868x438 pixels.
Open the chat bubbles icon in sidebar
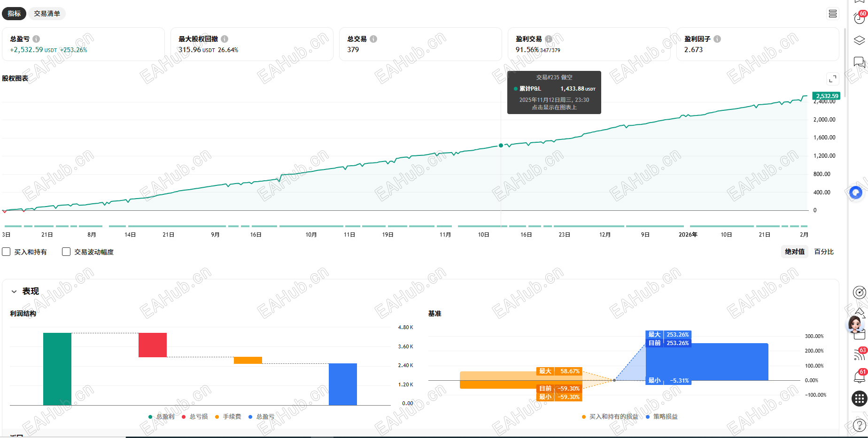coord(859,62)
